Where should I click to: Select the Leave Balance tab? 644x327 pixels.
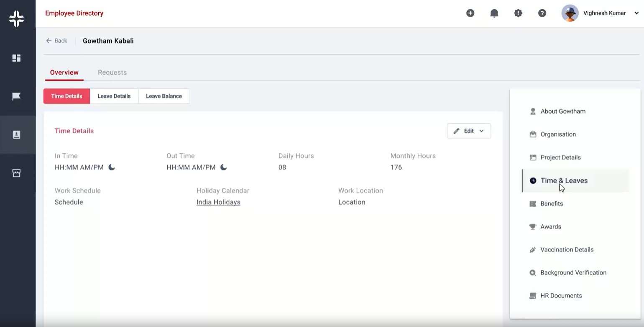click(x=164, y=96)
